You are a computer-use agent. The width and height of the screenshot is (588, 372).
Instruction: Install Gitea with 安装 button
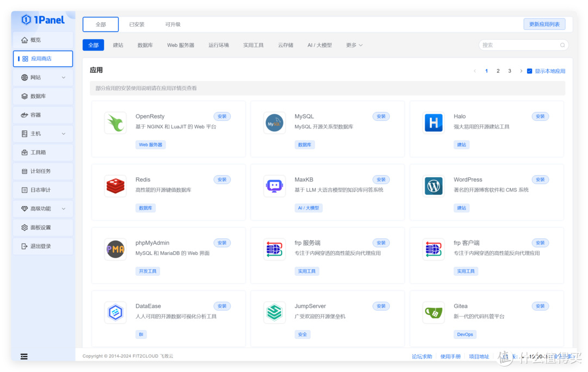pos(540,306)
